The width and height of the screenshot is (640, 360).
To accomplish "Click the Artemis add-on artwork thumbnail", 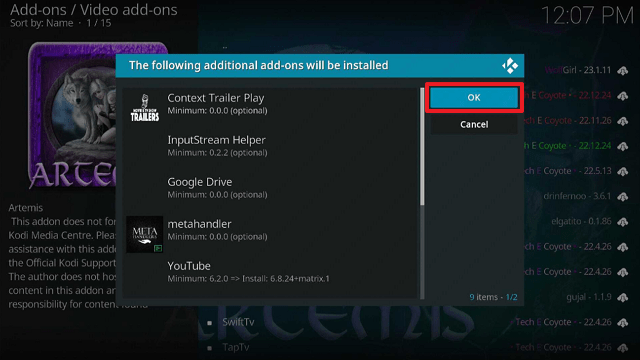I will [72, 115].
